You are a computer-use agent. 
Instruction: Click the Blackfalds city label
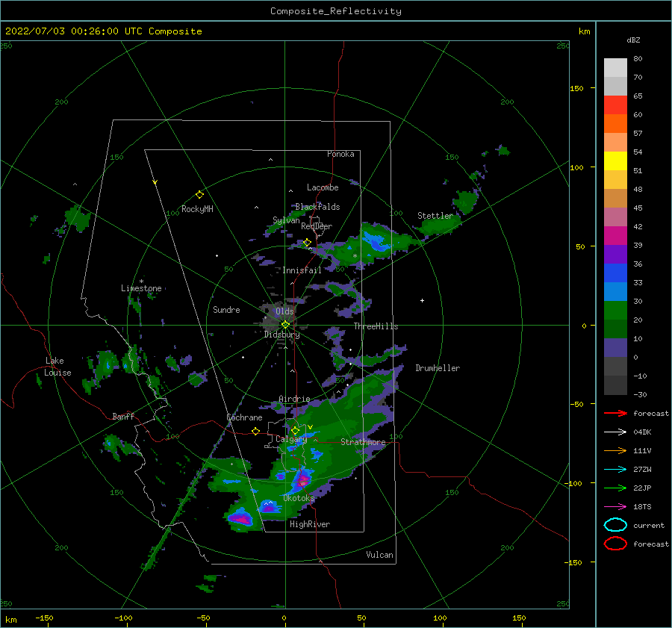pyautogui.click(x=317, y=207)
